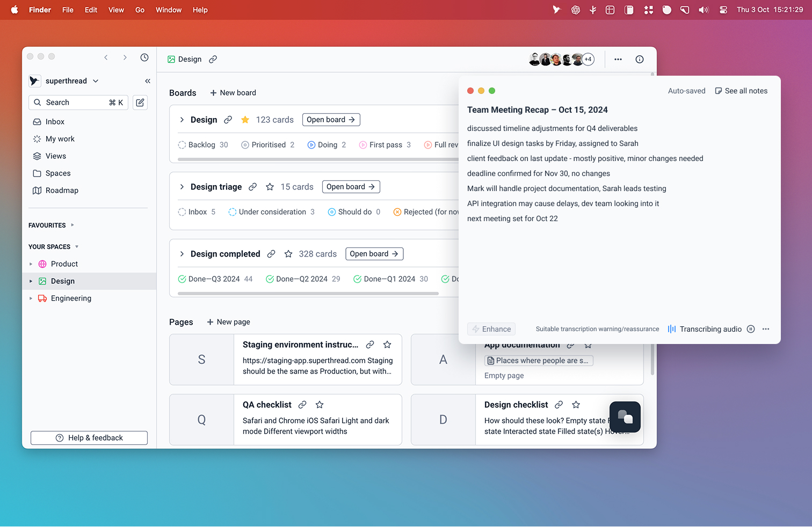This screenshot has height=527, width=812.
Task: Click the member avatars group
Action: point(562,60)
